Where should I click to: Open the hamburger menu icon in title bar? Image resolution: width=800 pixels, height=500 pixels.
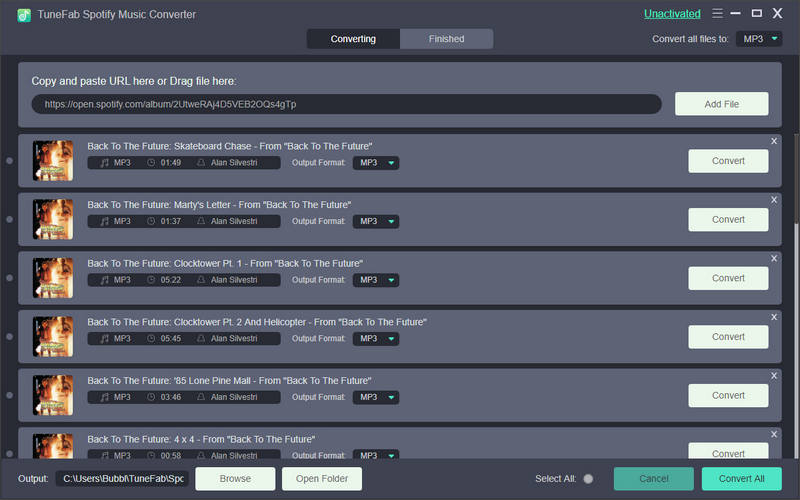(x=717, y=14)
